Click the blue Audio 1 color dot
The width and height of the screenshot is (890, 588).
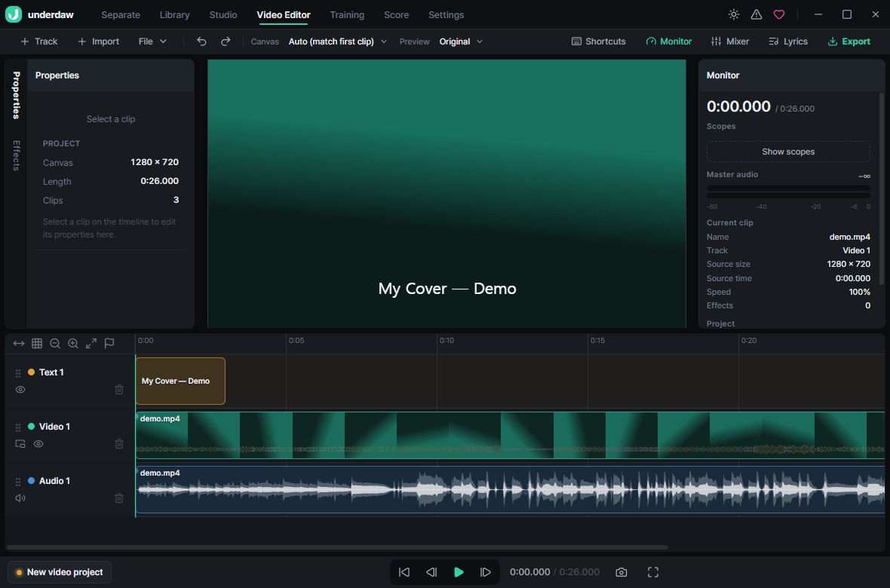coord(31,481)
